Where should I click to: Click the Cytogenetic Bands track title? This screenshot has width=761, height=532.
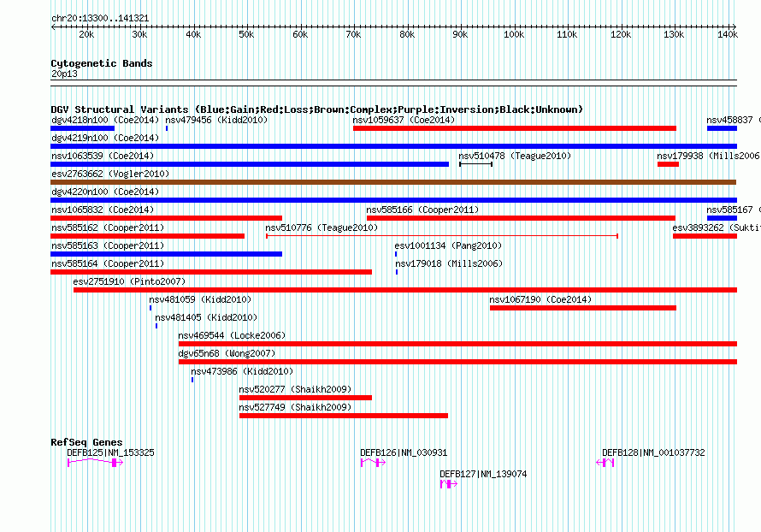coord(102,63)
